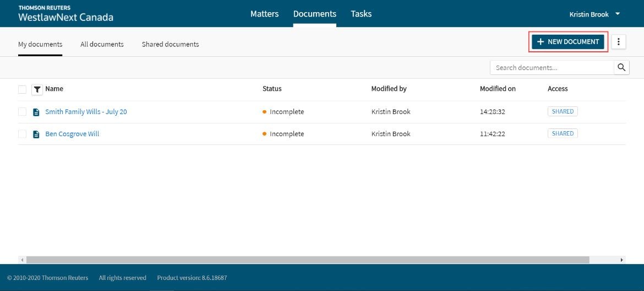
Task: Click the search magnifier icon
Action: coord(621,67)
